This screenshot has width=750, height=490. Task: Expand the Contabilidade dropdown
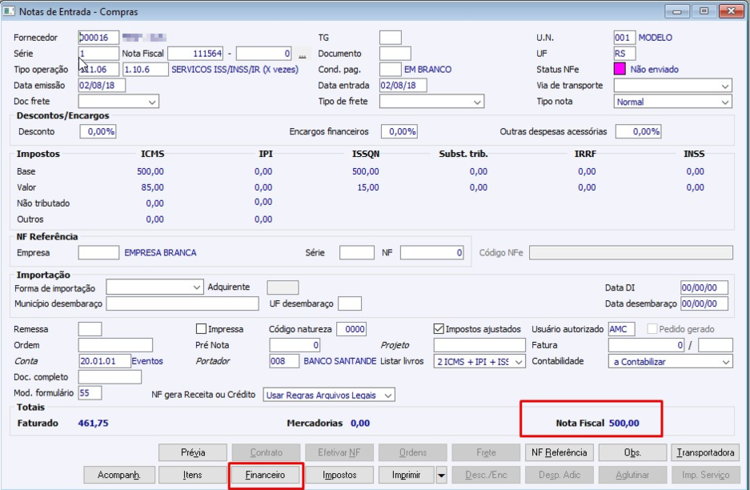coord(670,361)
